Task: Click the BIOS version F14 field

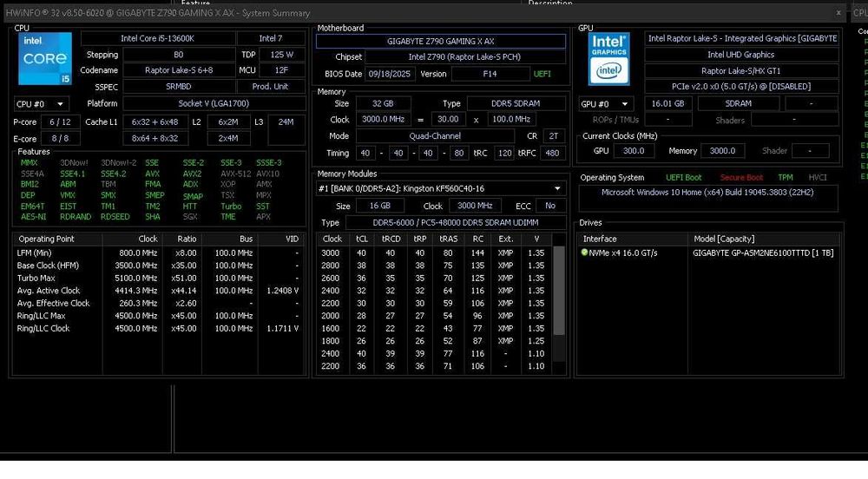Action: pyautogui.click(x=490, y=74)
